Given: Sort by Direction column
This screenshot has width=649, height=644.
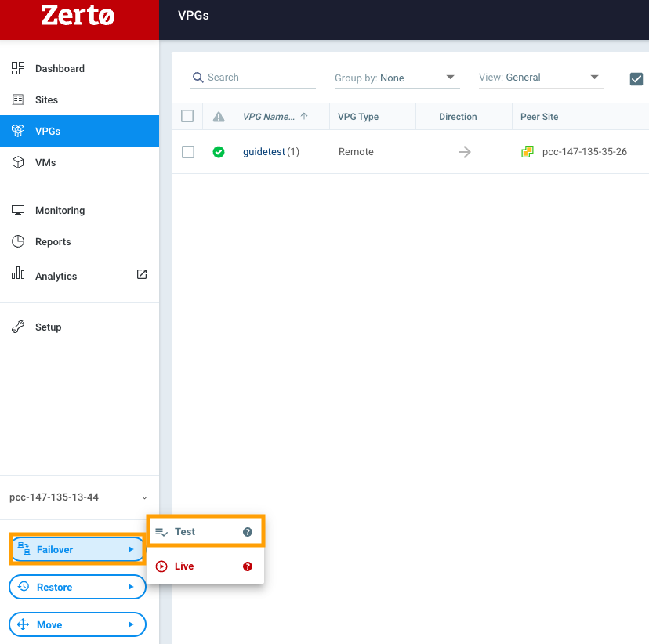Looking at the screenshot, I should (x=463, y=117).
